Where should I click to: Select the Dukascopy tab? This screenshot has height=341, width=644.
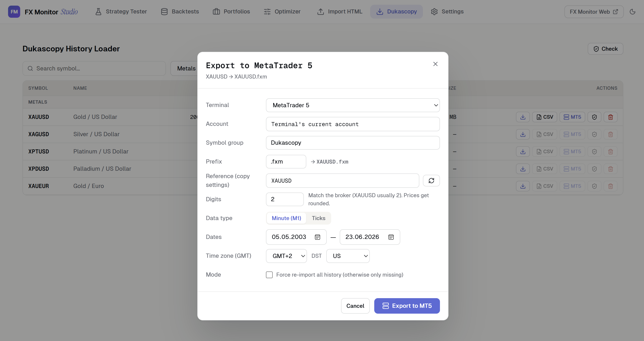[x=396, y=11]
